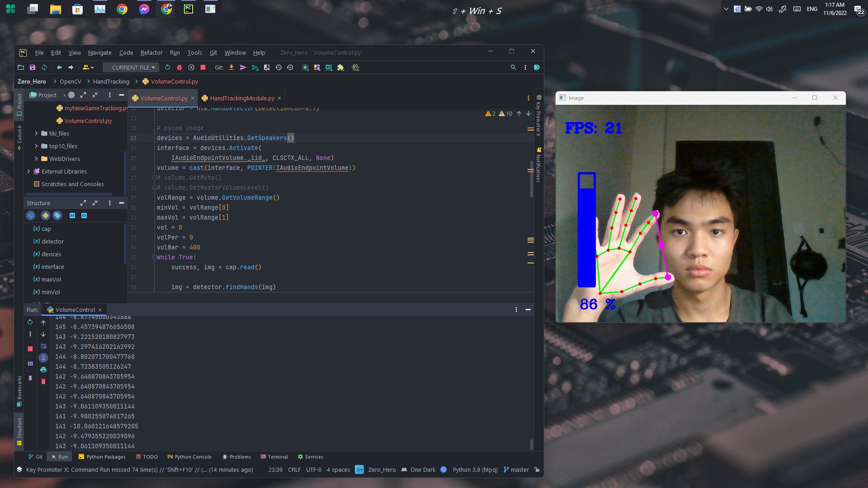
Task: Select opened file target icon in Project panel
Action: coord(71,95)
